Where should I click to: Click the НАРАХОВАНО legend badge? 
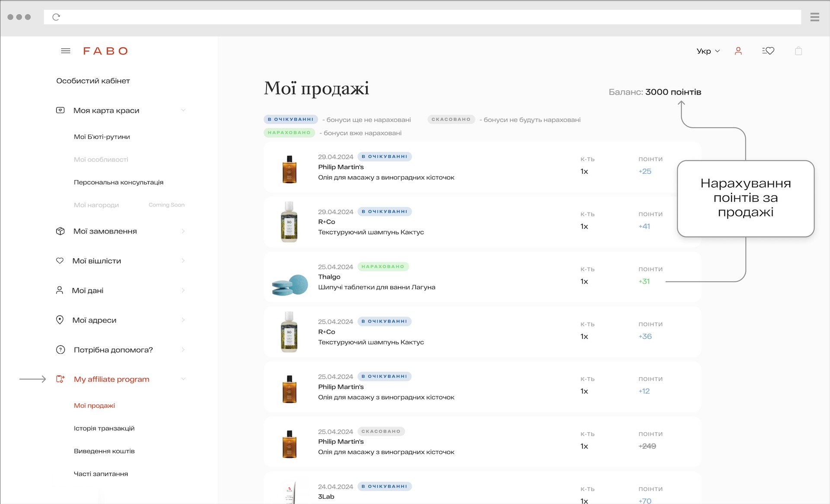click(x=289, y=133)
